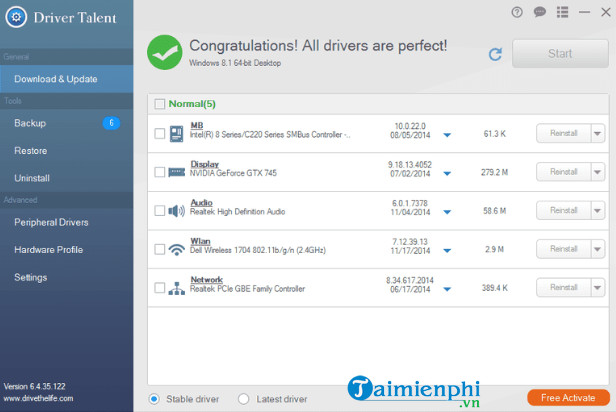Reinstall the Realtek High Definition Audio driver
The image size is (616, 412).
coord(563,211)
